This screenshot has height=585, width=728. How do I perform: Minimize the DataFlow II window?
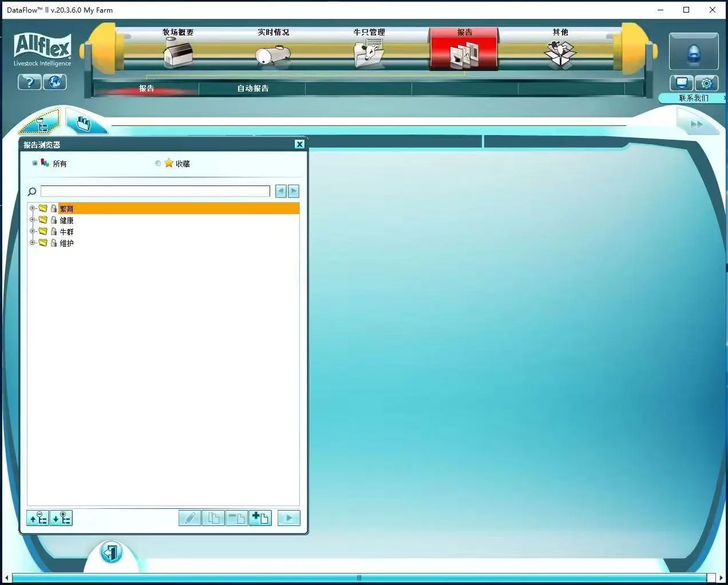coord(660,10)
